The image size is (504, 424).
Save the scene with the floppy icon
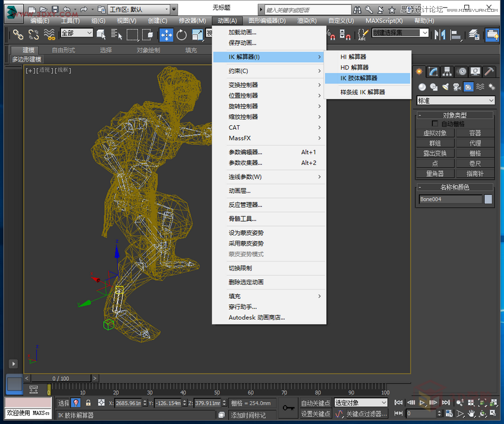[x=55, y=9]
